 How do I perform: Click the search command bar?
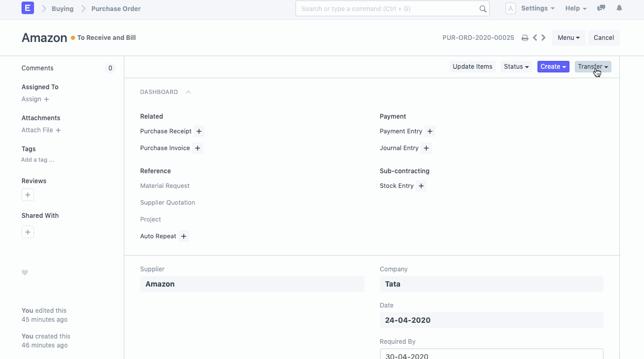pos(389,9)
